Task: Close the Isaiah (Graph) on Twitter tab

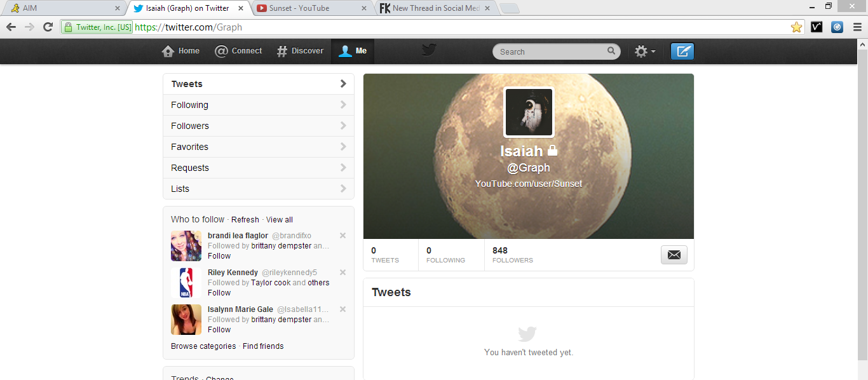Action: click(240, 8)
